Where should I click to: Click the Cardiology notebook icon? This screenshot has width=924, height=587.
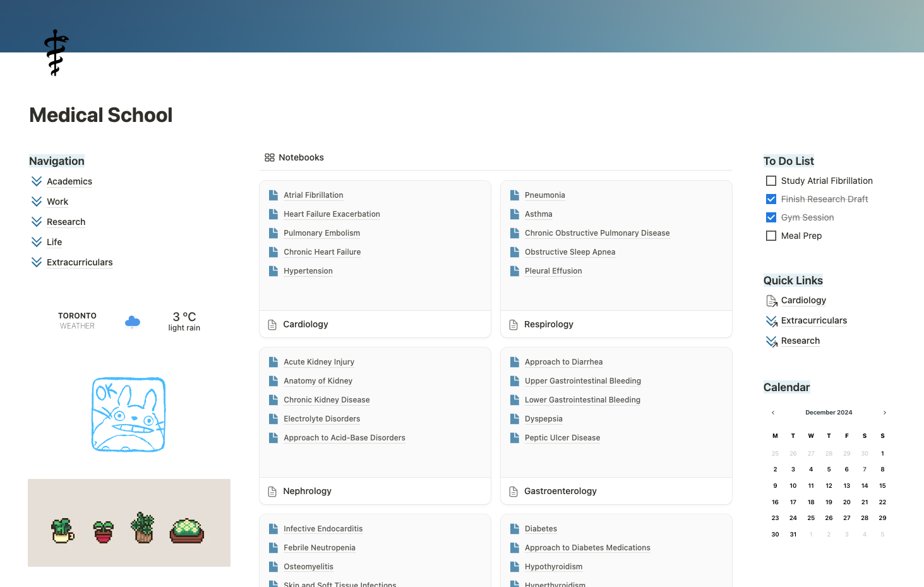(272, 324)
